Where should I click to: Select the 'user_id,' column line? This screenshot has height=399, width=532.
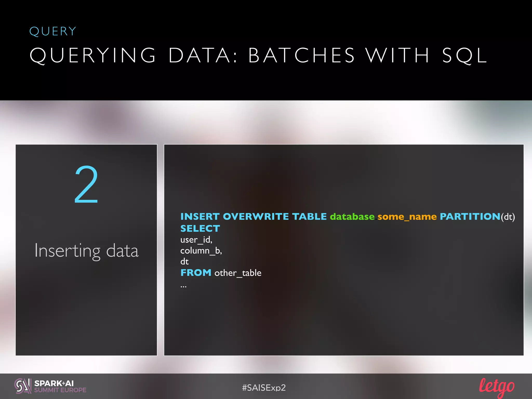click(x=196, y=240)
